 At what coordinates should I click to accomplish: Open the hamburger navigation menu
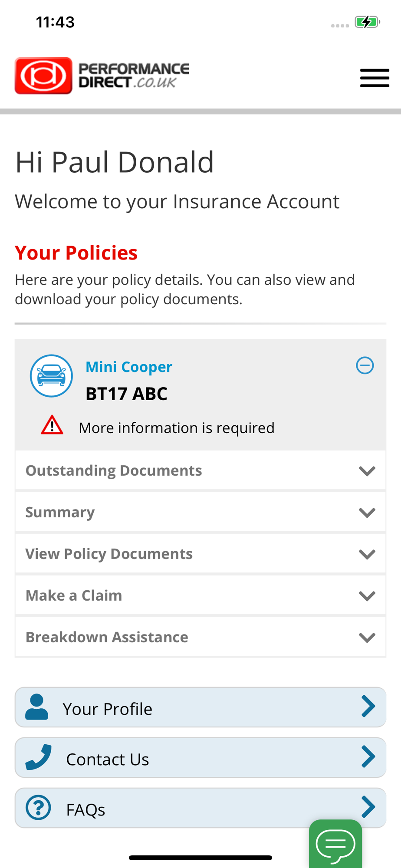point(375,78)
